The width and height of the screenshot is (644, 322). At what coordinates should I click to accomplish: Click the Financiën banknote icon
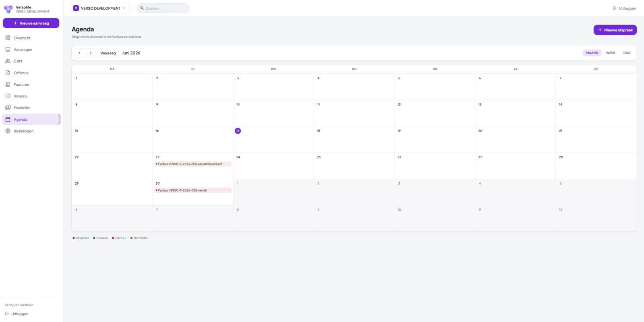[8, 108]
